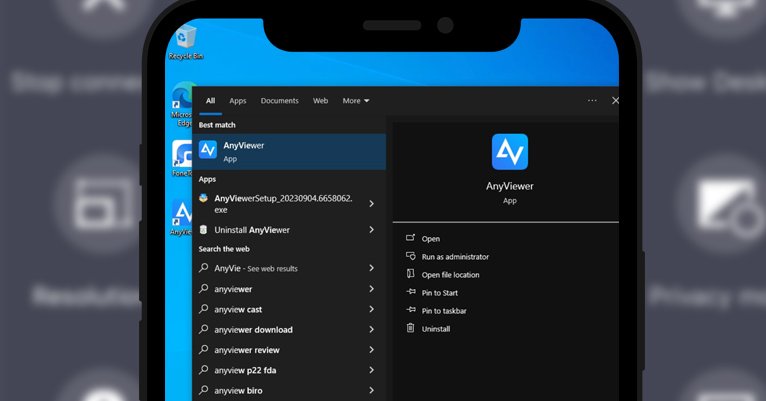Select the 'anyviewer review' suggestion text
Viewport: 766px width, 401px height.
(247, 350)
